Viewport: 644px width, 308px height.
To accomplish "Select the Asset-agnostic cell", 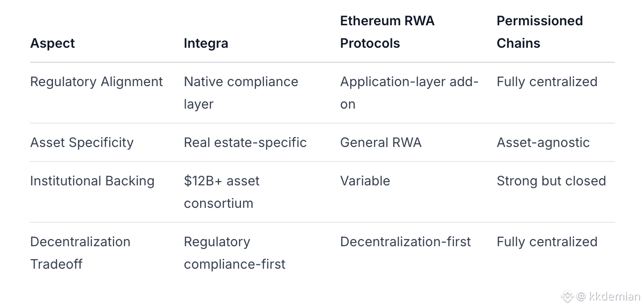I will (x=543, y=142).
